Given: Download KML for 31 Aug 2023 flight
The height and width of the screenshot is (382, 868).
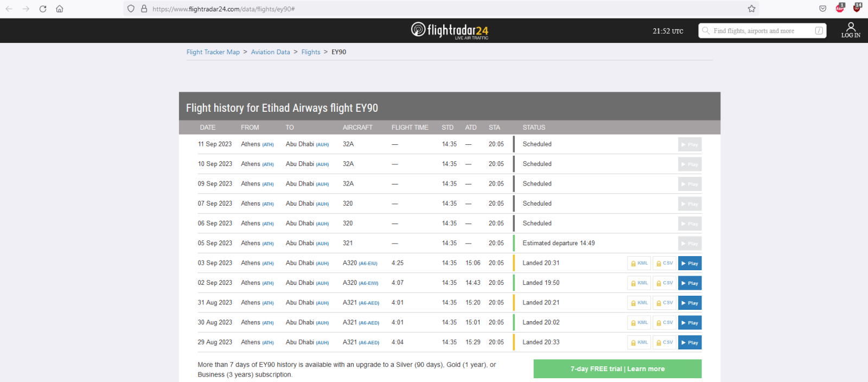Looking at the screenshot, I should 639,303.
